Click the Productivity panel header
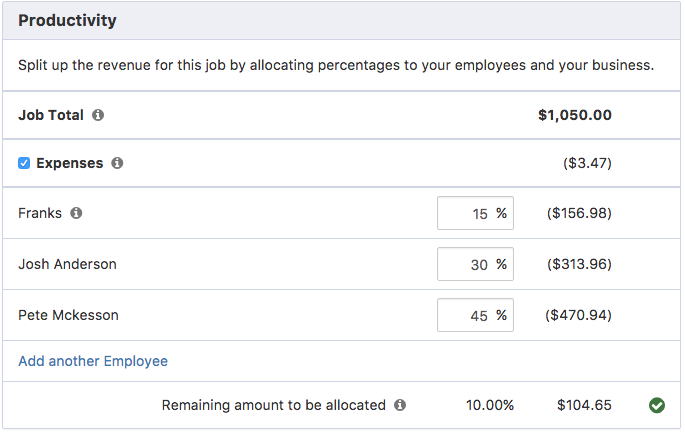Screen dimensions: 685x434 click(67, 20)
